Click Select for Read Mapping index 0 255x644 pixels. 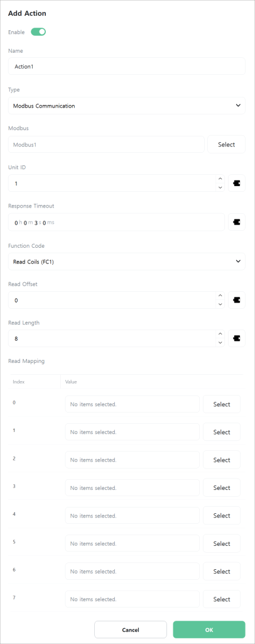pos(222,404)
